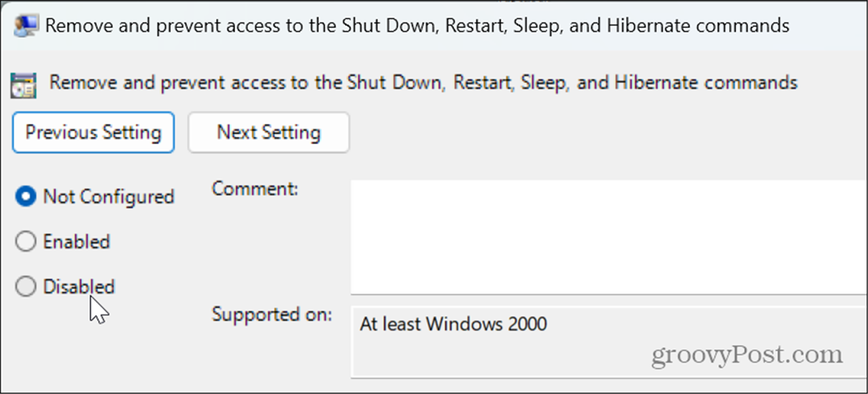868x394 pixels.
Task: Click inside the Supported on information box
Action: click(x=609, y=342)
